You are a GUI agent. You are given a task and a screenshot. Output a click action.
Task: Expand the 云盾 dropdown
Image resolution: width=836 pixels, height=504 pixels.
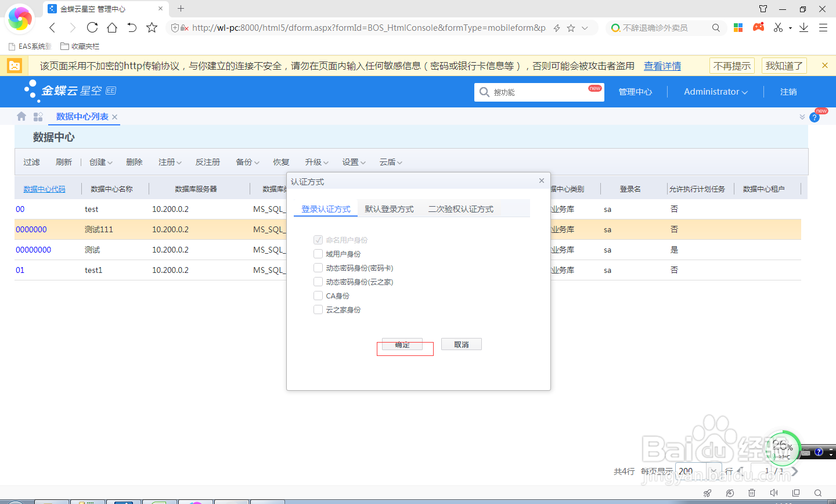click(390, 162)
